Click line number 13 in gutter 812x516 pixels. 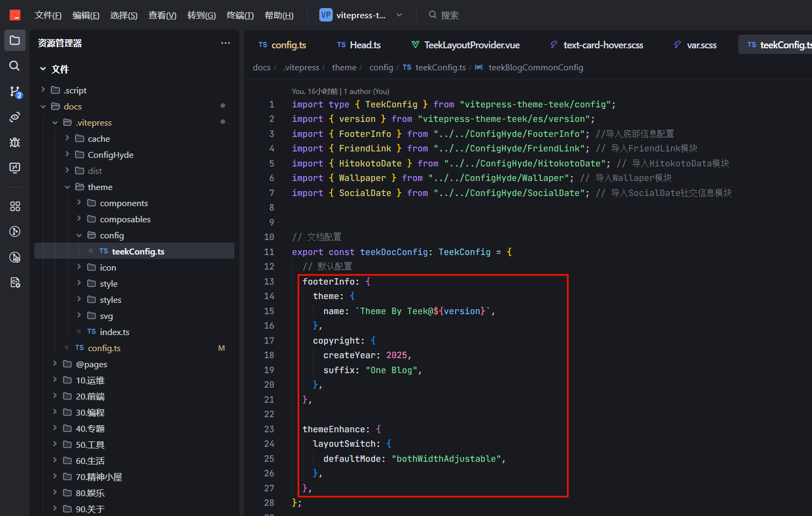click(x=269, y=281)
